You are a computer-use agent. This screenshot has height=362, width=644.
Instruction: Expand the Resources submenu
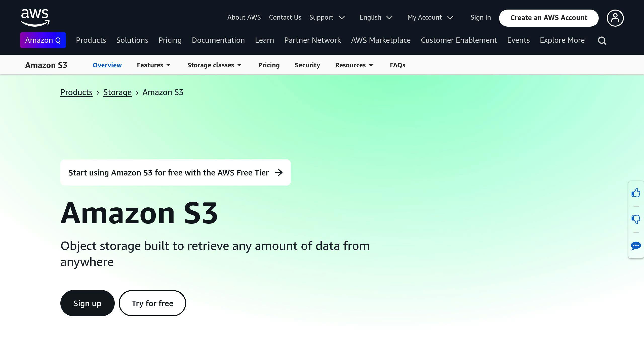tap(354, 65)
